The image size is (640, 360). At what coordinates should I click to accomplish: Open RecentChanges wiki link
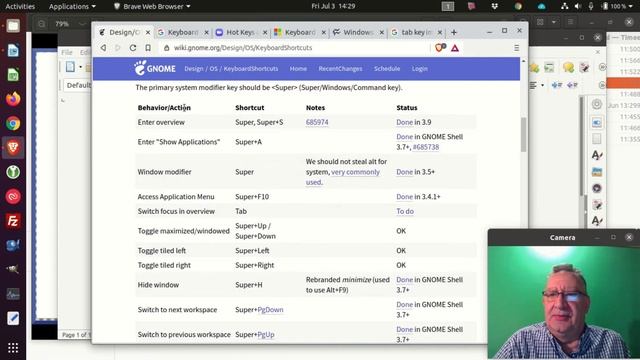point(340,69)
